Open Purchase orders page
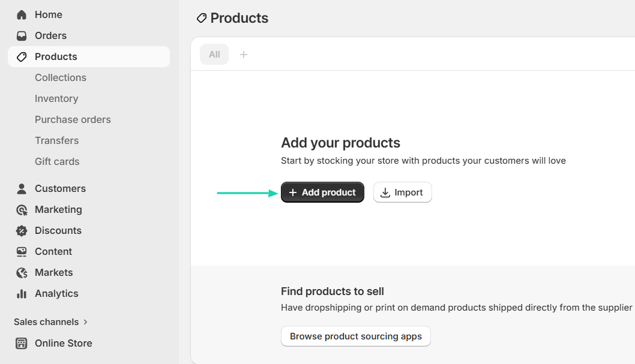 73,119
